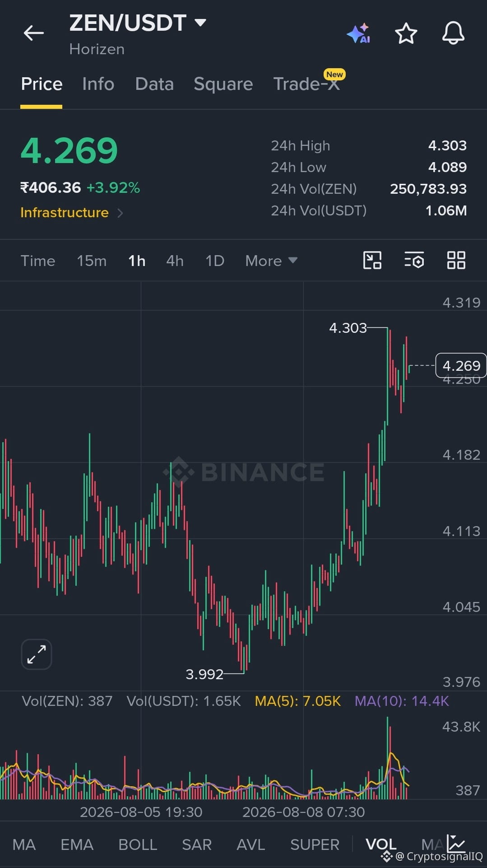Tap the ₹406.36 converted price

[x=51, y=187]
